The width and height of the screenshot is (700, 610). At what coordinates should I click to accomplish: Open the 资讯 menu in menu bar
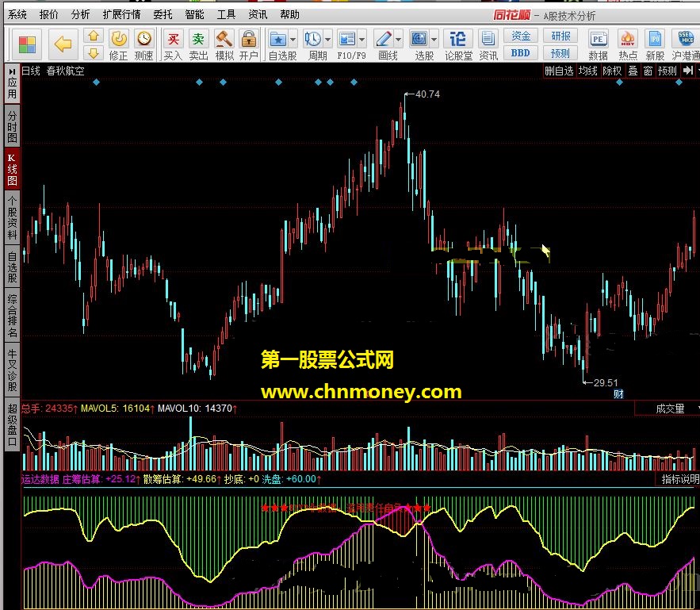pos(258,15)
